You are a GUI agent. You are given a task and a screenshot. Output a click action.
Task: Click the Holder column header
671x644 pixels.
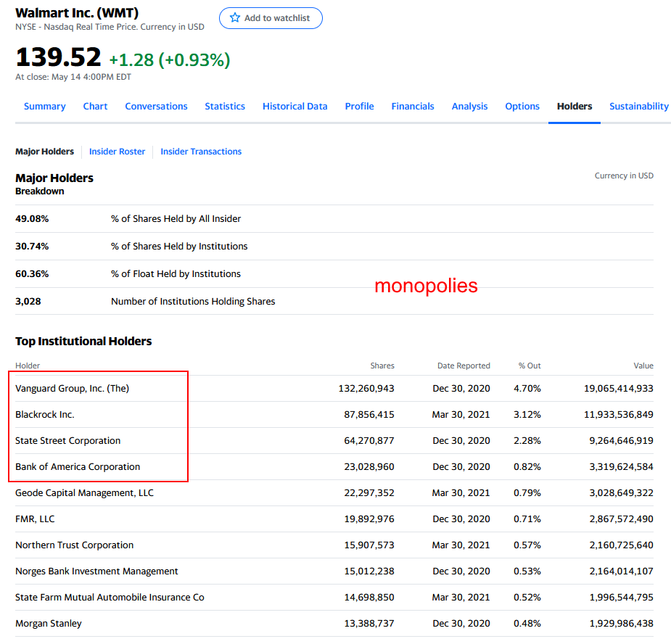point(28,366)
